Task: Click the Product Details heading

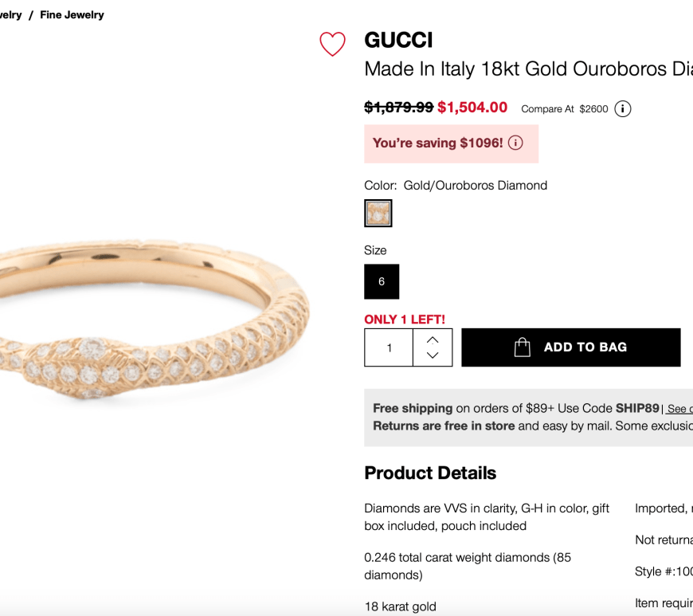Action: (430, 473)
